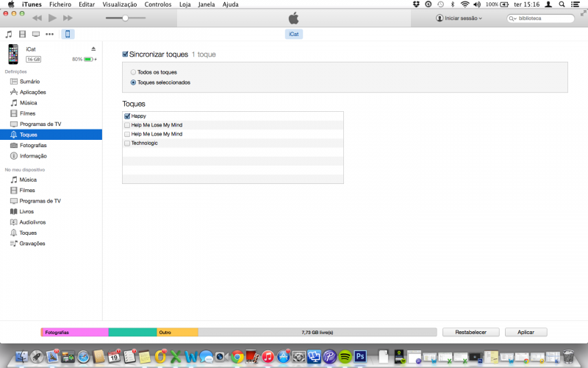Image resolution: width=588 pixels, height=368 pixels.
Task: Open Photoshop from the Dock
Action: (x=360, y=356)
